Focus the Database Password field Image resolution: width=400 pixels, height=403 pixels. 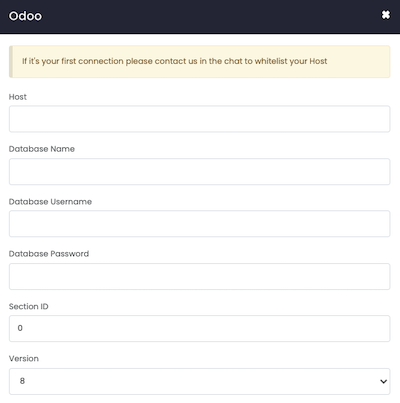pyautogui.click(x=199, y=276)
